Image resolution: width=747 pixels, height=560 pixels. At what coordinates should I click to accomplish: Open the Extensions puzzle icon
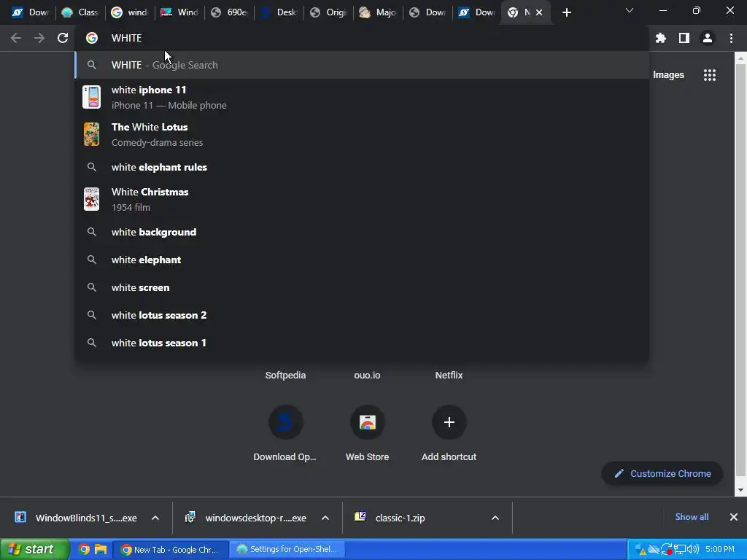661,38
